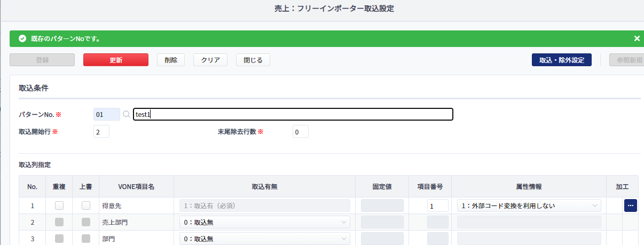Click the 項目番号 field for 得意先 row
Image resolution: width=644 pixels, height=245 pixels.
pyautogui.click(x=438, y=206)
